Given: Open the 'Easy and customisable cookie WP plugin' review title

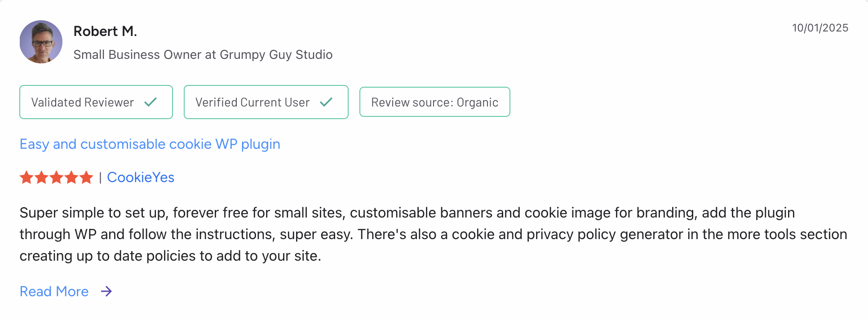Looking at the screenshot, I should pyautogui.click(x=150, y=144).
